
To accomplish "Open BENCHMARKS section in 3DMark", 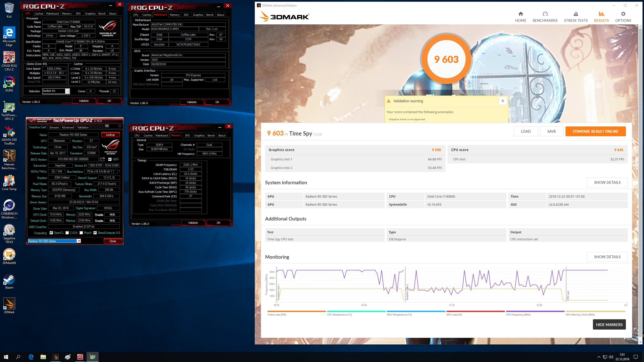I will 545,17.
